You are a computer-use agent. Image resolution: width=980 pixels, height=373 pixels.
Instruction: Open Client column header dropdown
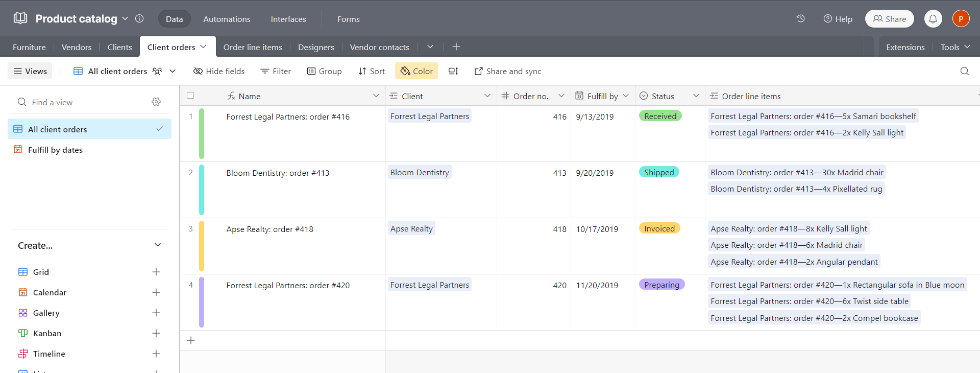487,96
